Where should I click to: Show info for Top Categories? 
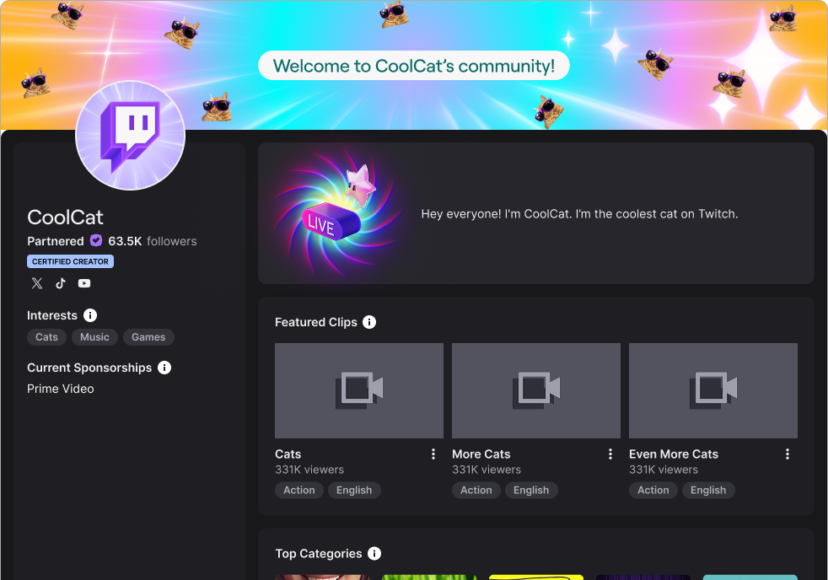pyautogui.click(x=374, y=553)
